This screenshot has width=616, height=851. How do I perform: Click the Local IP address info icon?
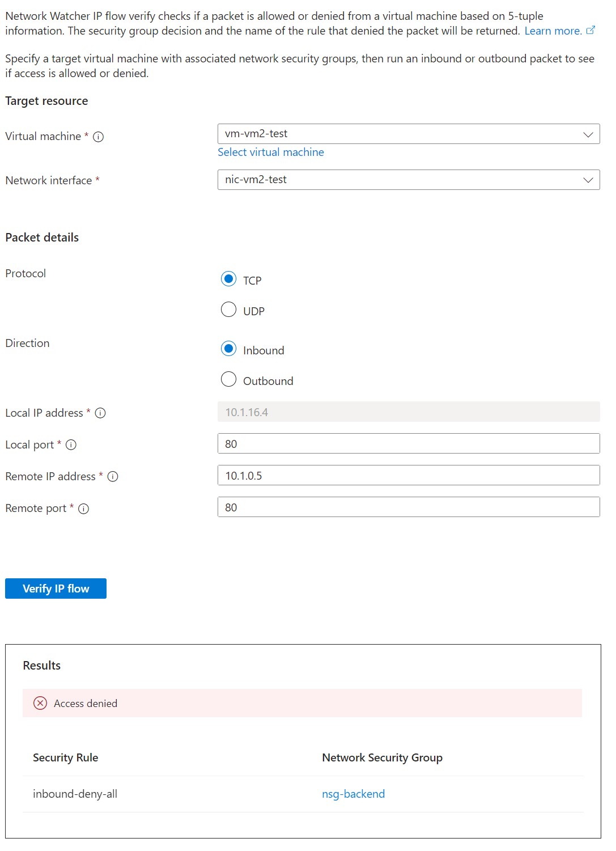pos(100,413)
